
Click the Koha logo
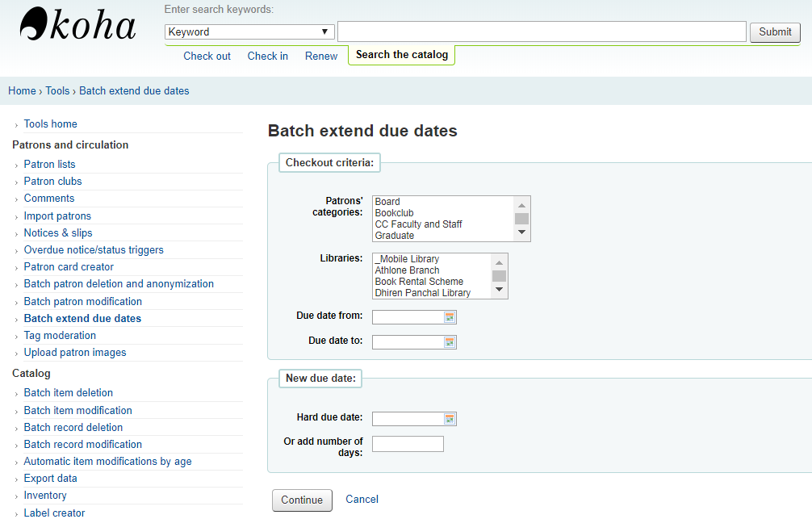coord(77,24)
